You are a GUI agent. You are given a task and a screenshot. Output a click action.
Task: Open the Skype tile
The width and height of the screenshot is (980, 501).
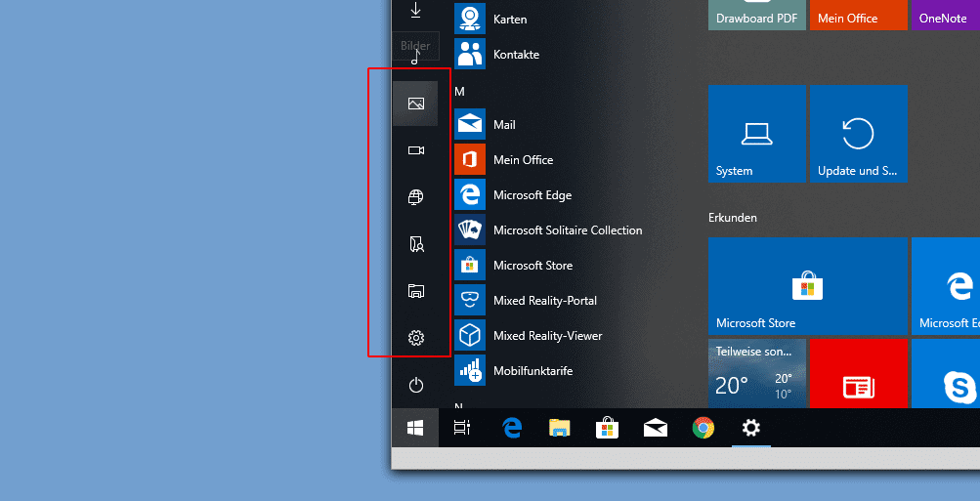pyautogui.click(x=946, y=374)
